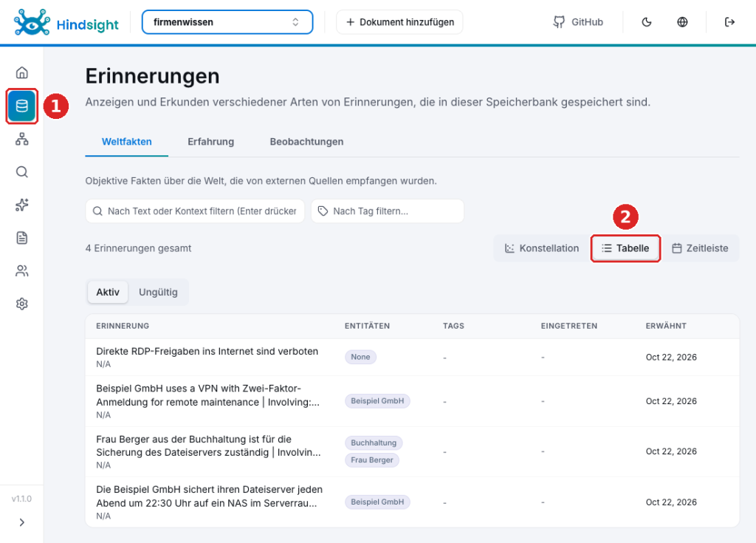
Task: Open memory about Frau Berger aus der Buchhaltung
Action: pos(412,452)
